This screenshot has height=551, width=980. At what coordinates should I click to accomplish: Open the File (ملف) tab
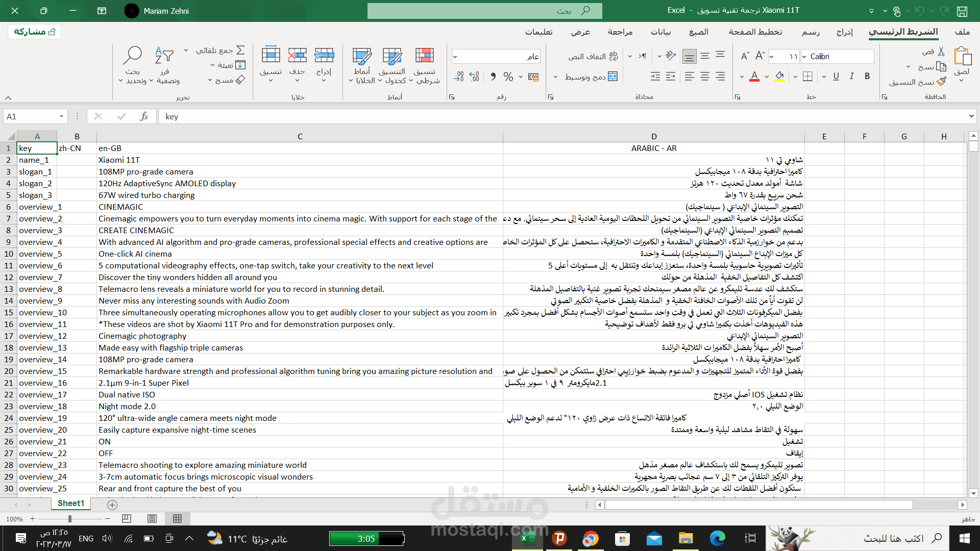(x=962, y=32)
